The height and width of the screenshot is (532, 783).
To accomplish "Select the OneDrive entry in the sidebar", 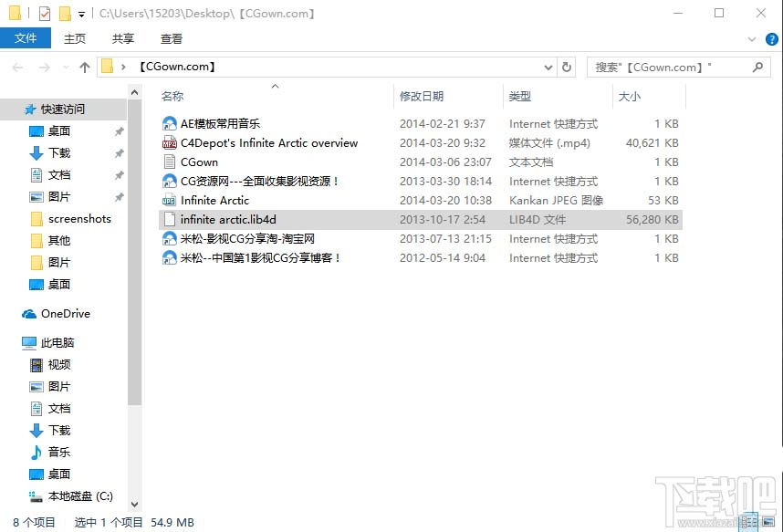I will click(x=64, y=313).
